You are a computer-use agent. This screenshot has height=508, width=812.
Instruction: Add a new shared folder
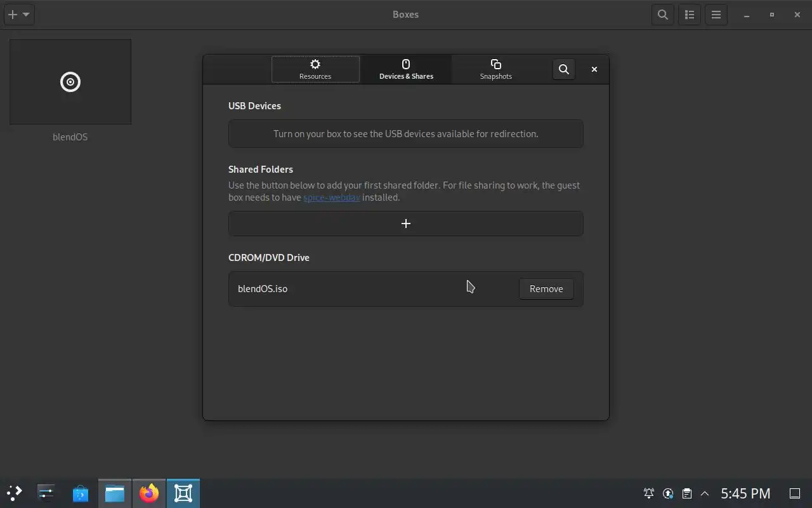tap(406, 224)
